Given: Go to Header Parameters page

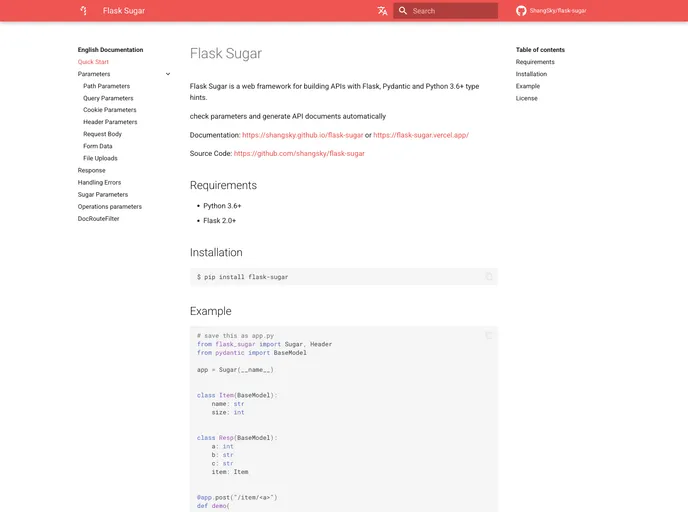Looking at the screenshot, I should point(110,122).
